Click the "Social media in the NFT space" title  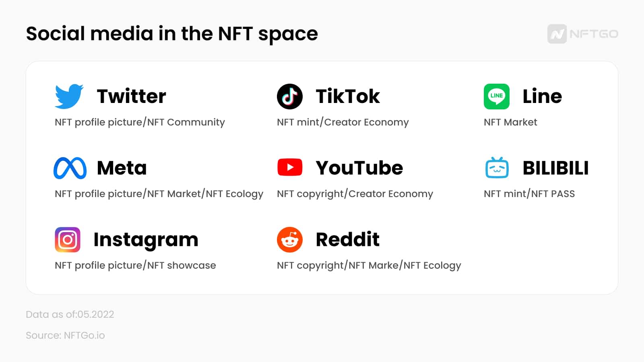coord(172,34)
